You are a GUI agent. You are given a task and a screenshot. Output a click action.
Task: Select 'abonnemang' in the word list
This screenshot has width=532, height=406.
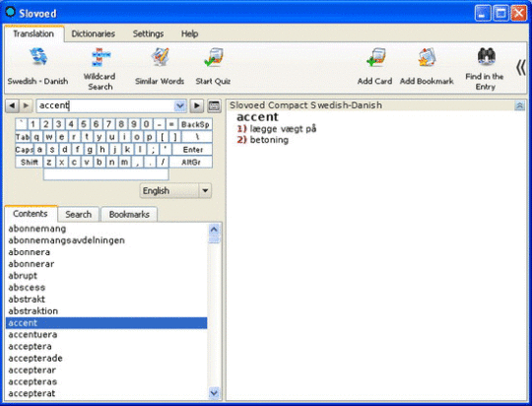coord(105,229)
